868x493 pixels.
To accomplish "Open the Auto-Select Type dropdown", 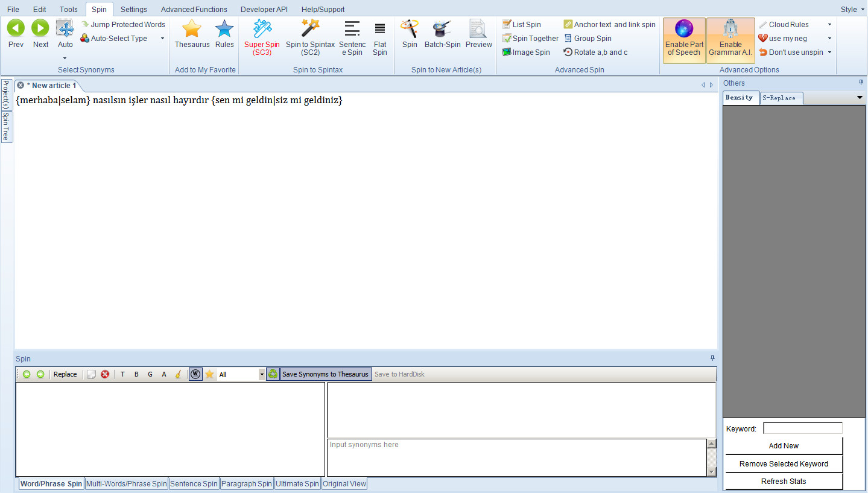I will click(162, 39).
